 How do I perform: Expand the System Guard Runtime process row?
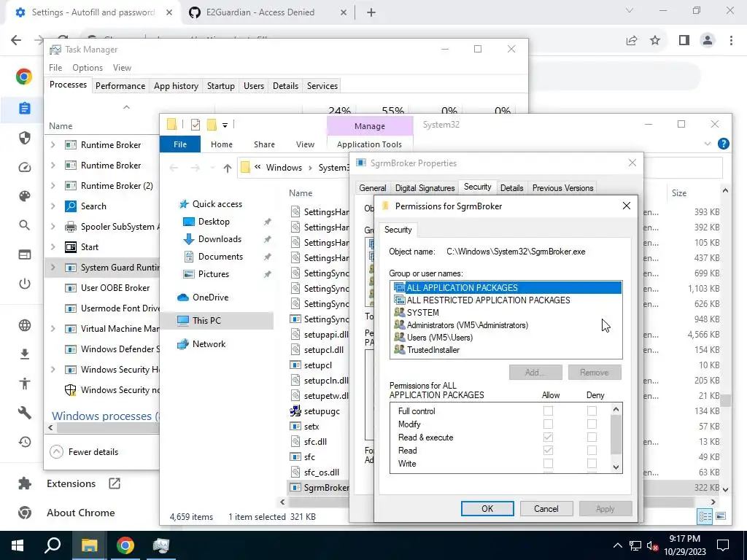(53, 268)
